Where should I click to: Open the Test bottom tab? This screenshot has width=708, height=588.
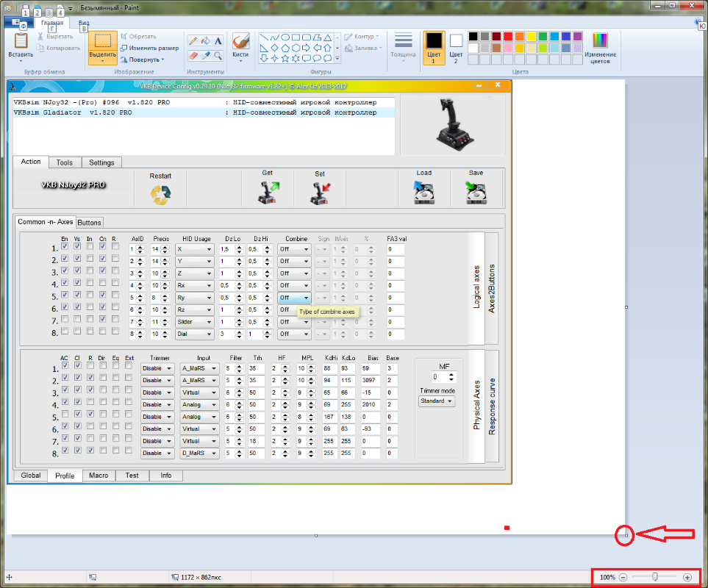[132, 476]
